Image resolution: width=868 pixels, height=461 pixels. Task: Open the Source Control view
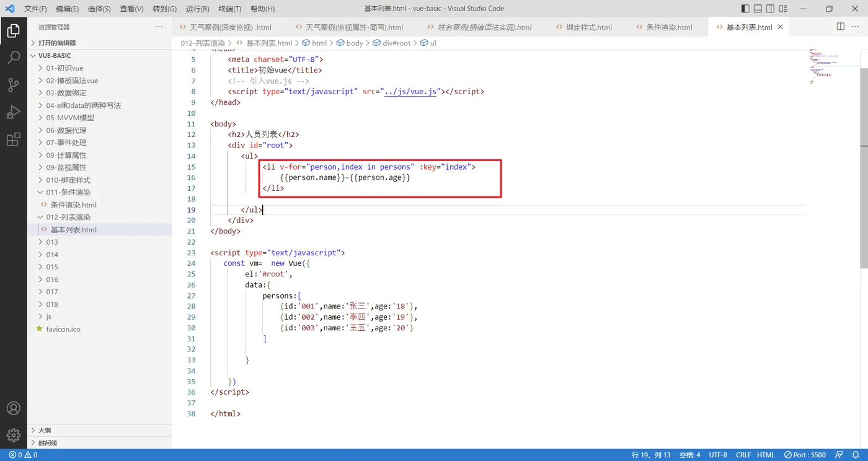click(x=13, y=85)
